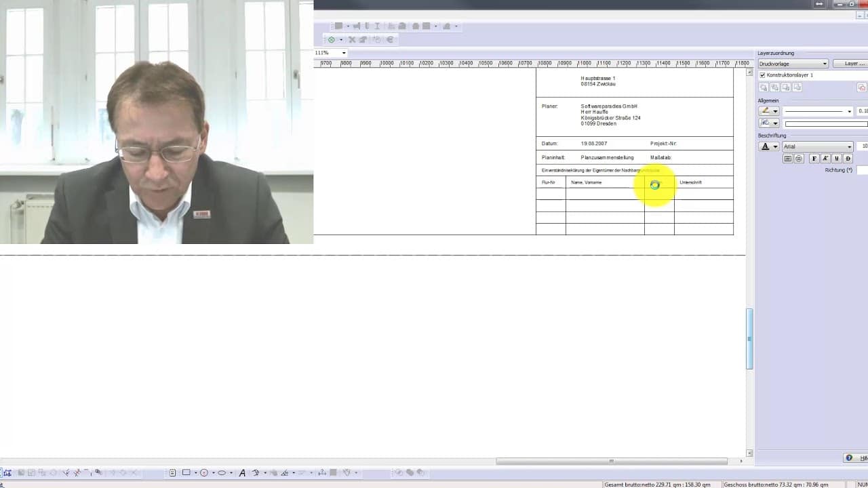868x488 pixels.
Task: Click the text frame icon under Arial
Action: coord(788,159)
